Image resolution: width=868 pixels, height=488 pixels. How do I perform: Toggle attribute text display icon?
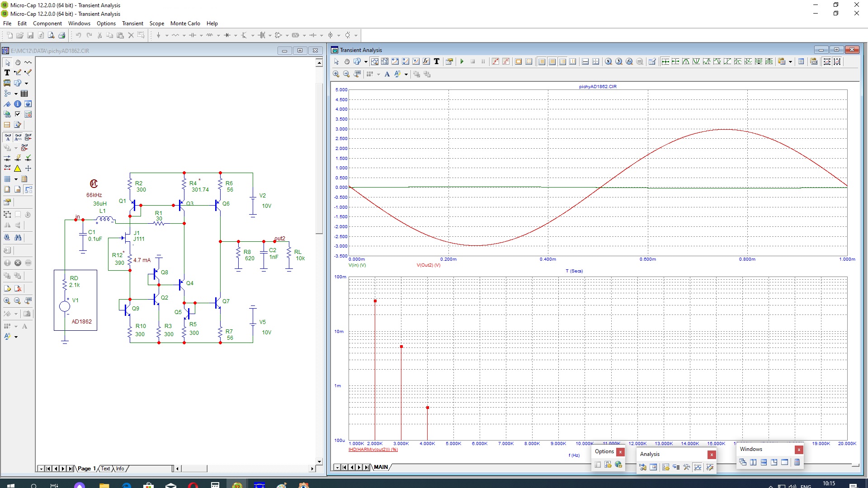[x=8, y=137]
